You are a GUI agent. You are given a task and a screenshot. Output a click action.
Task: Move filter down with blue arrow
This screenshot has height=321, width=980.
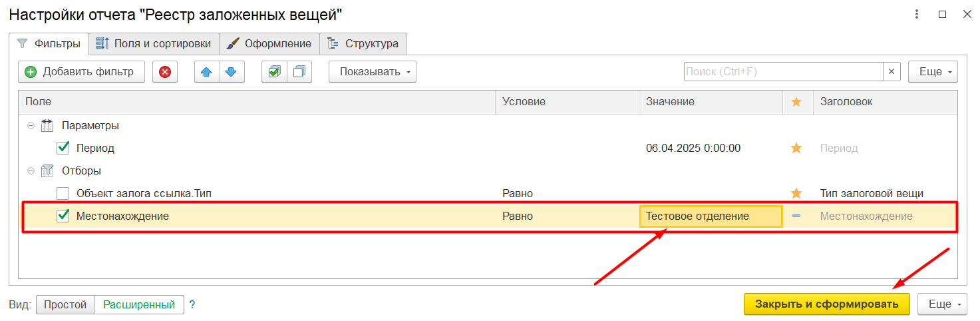pyautogui.click(x=232, y=72)
